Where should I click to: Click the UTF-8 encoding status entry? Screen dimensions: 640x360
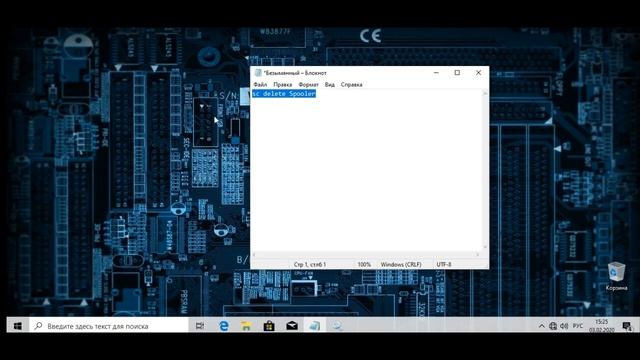444,264
